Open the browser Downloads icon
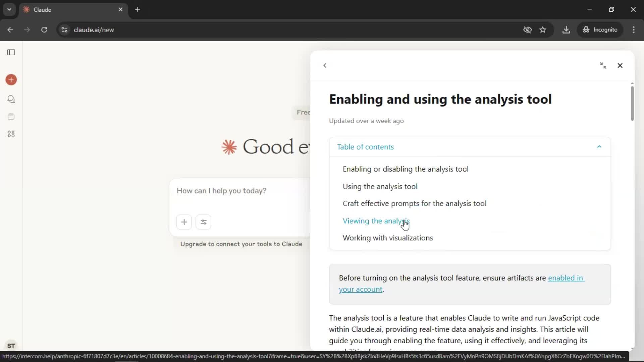This screenshot has height=362, width=644. pos(566,29)
